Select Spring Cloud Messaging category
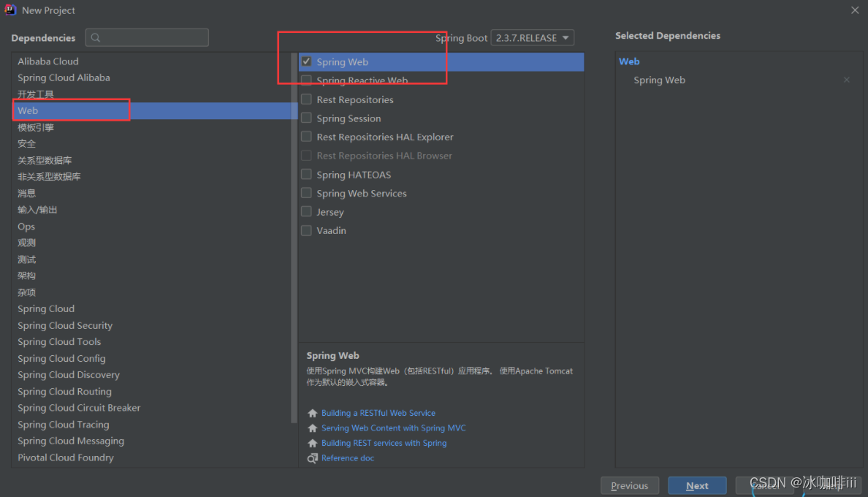This screenshot has height=497, width=868. click(151, 441)
